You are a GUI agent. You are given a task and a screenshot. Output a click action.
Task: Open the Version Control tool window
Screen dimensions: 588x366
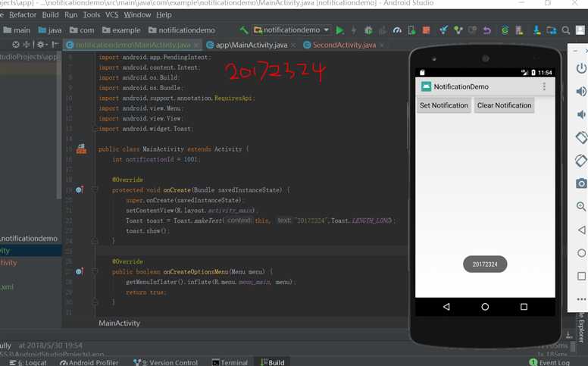click(166, 362)
